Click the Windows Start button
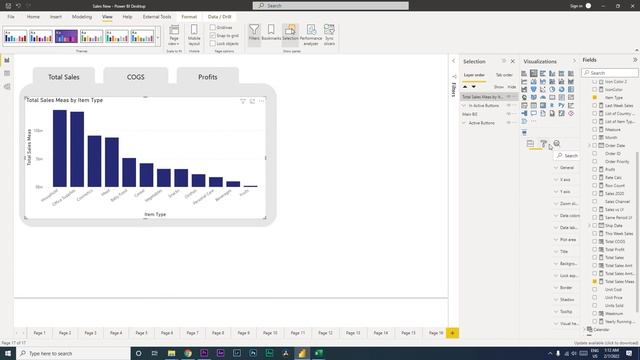This screenshot has height=360, width=640. (x=8, y=353)
